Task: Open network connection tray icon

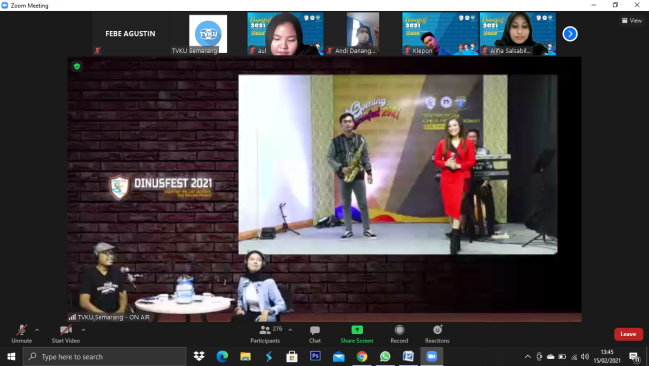Action: click(x=574, y=356)
